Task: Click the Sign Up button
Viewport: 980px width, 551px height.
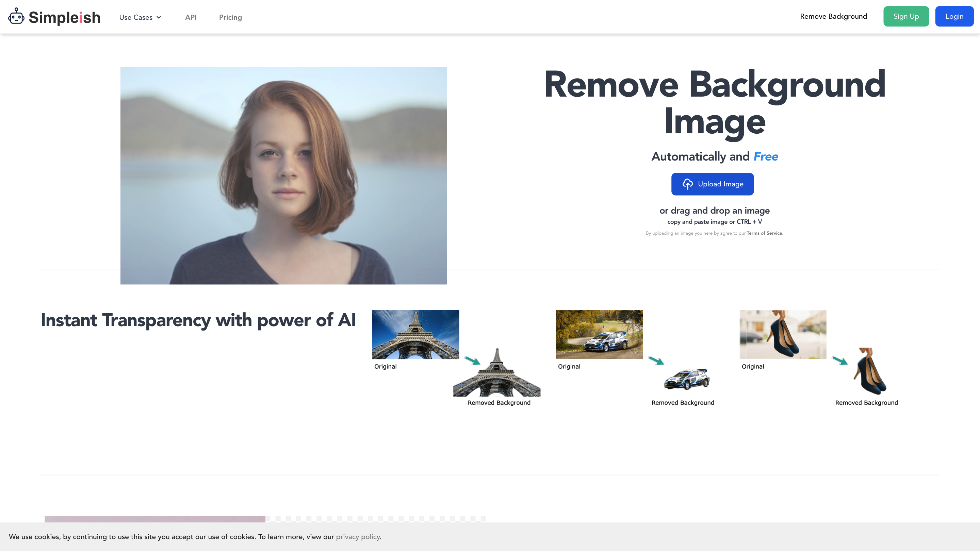Action: click(x=906, y=16)
